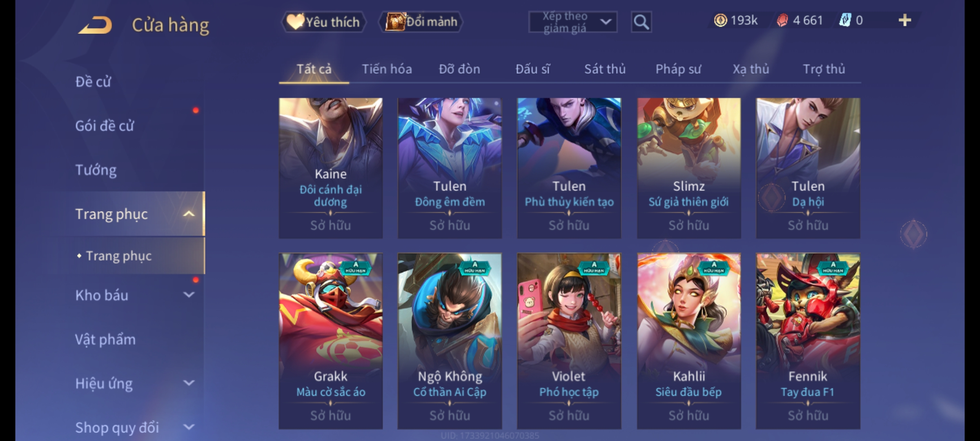The image size is (980, 441).
Task: Open Đổi mảnh shard exchange chest
Action: [421, 22]
